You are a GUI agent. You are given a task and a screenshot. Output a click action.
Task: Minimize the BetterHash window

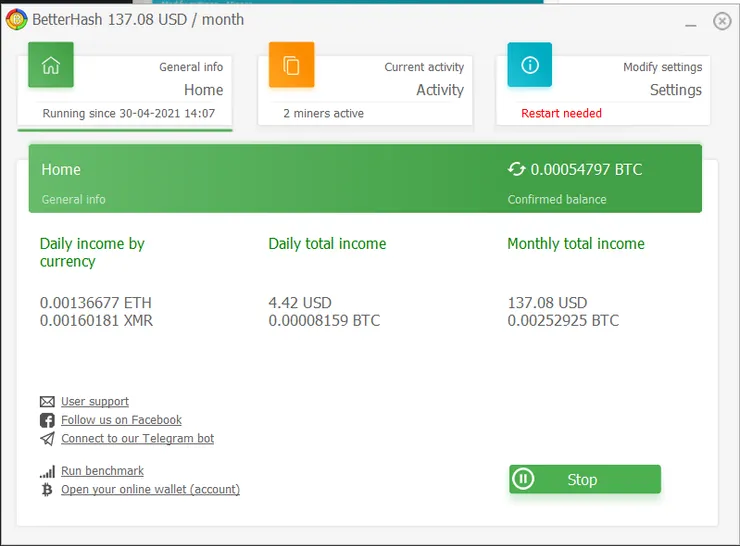click(690, 25)
